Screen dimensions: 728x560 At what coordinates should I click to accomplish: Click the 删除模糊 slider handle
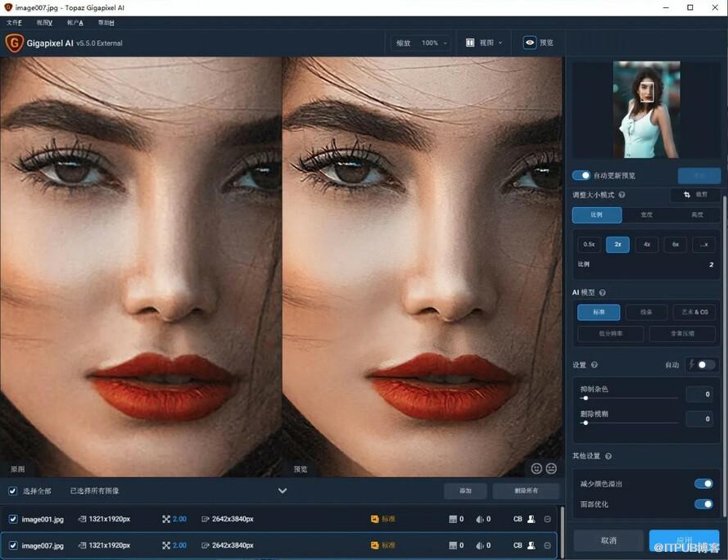point(586,423)
